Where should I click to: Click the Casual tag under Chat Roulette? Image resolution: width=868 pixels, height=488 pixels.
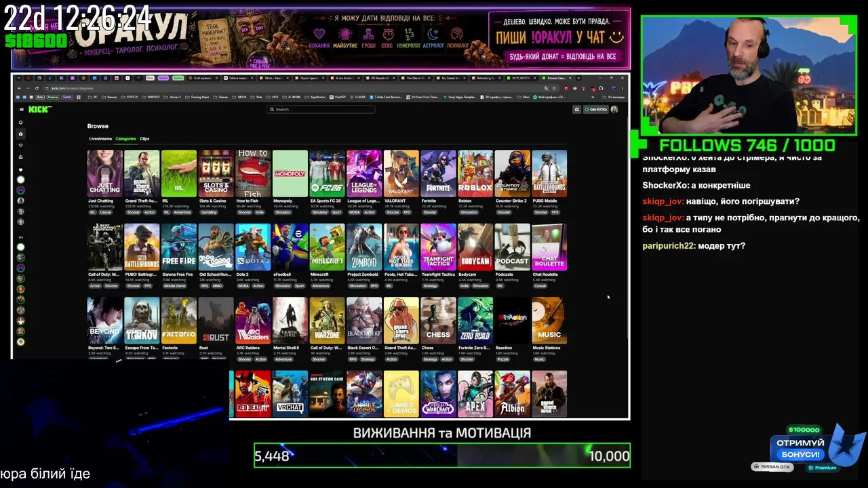click(540, 286)
